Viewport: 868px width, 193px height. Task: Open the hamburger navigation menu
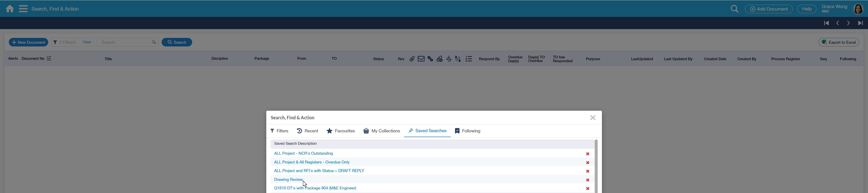[x=23, y=9]
